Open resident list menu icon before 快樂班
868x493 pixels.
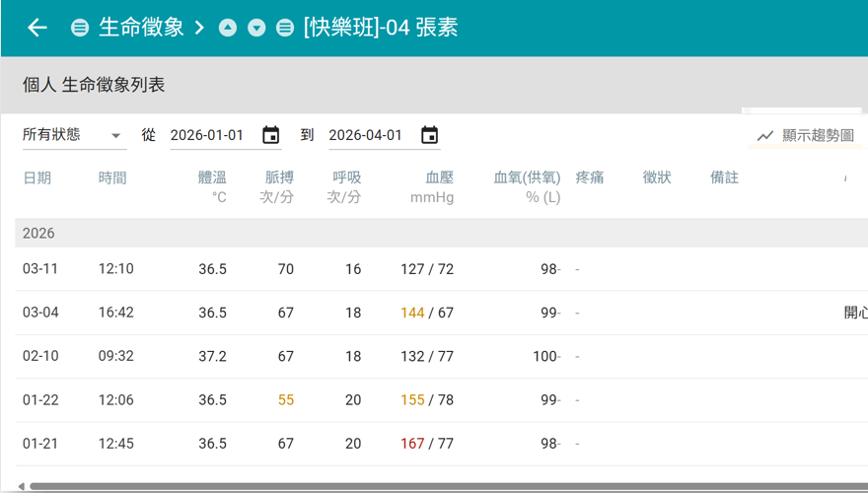[285, 27]
